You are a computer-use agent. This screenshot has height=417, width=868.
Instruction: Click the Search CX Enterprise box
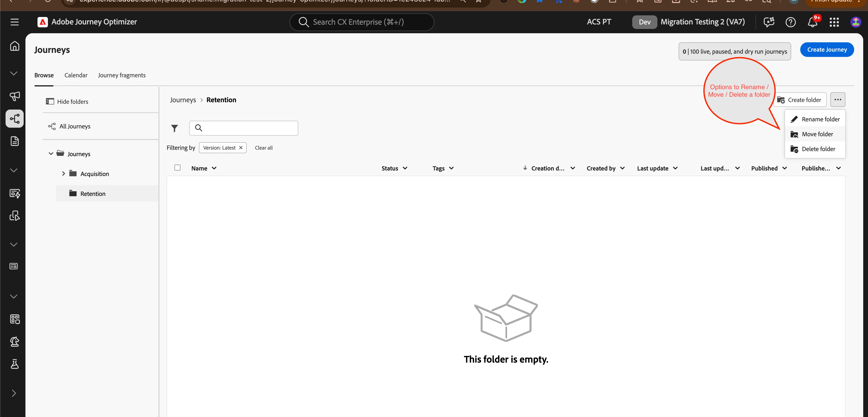(361, 22)
